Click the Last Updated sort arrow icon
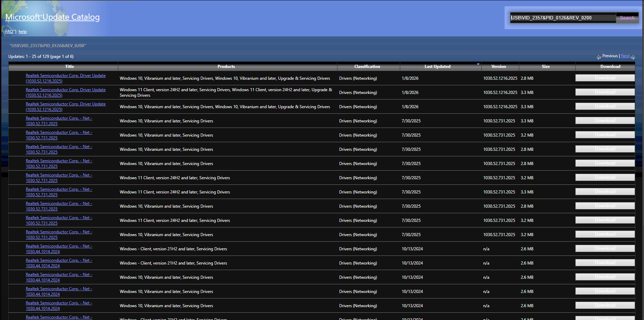Screen dimensions: 644x320 [478, 64]
